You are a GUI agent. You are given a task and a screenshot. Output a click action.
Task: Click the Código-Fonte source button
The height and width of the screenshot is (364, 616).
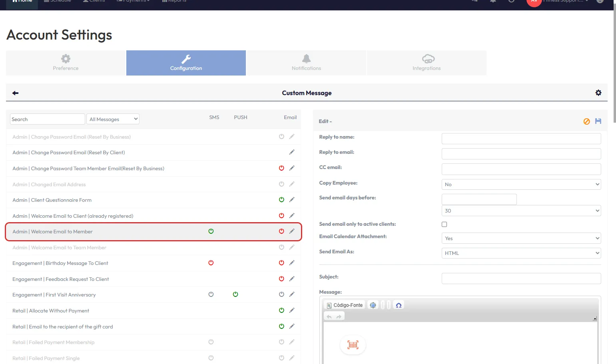coord(345,305)
